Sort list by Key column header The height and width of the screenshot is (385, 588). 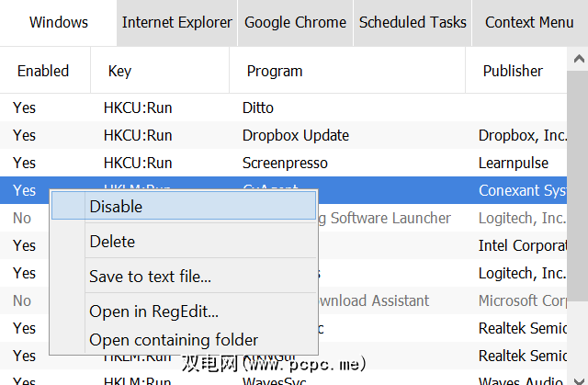tap(119, 71)
